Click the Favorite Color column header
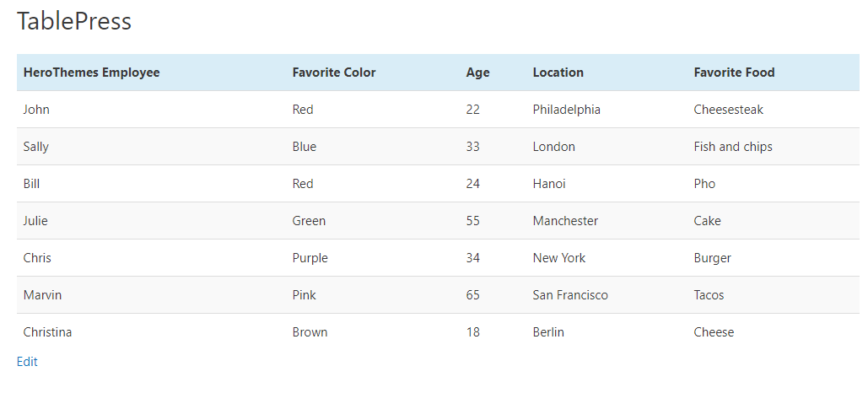This screenshot has height=393, width=868. tap(334, 73)
